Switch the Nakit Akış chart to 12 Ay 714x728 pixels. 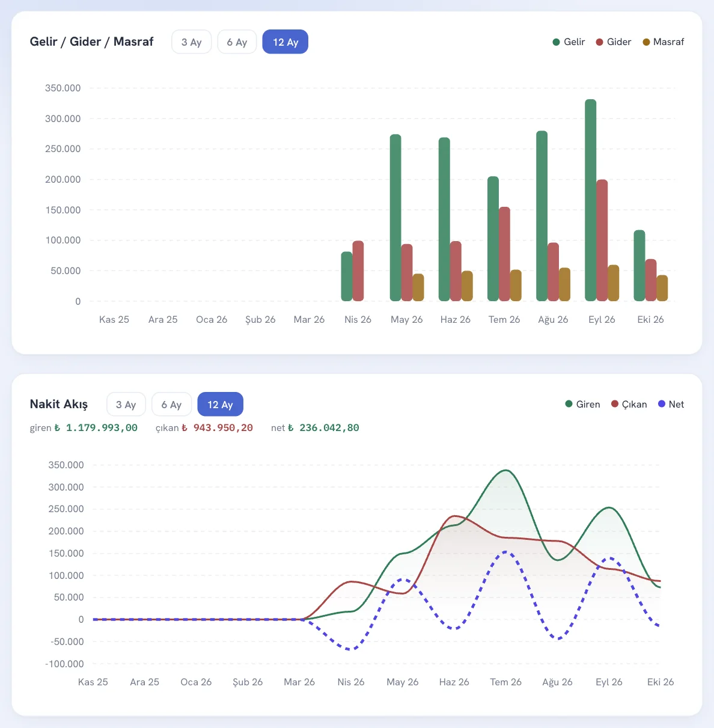tap(220, 405)
